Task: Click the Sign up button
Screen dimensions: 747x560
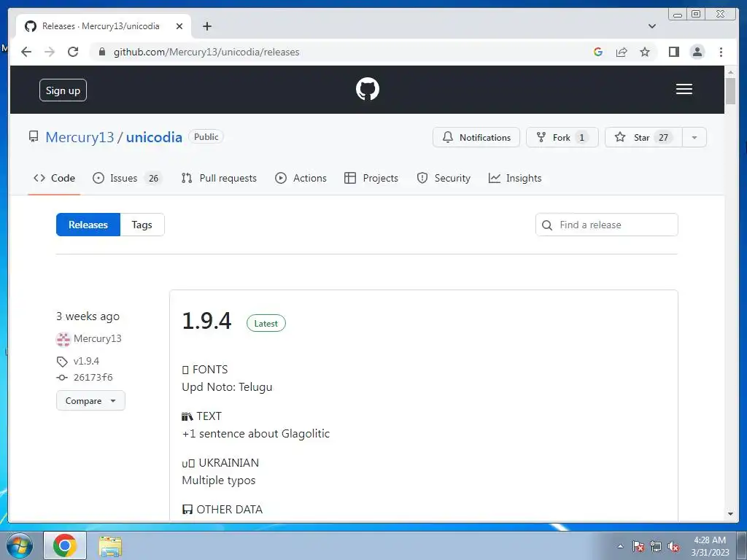Action: (63, 90)
